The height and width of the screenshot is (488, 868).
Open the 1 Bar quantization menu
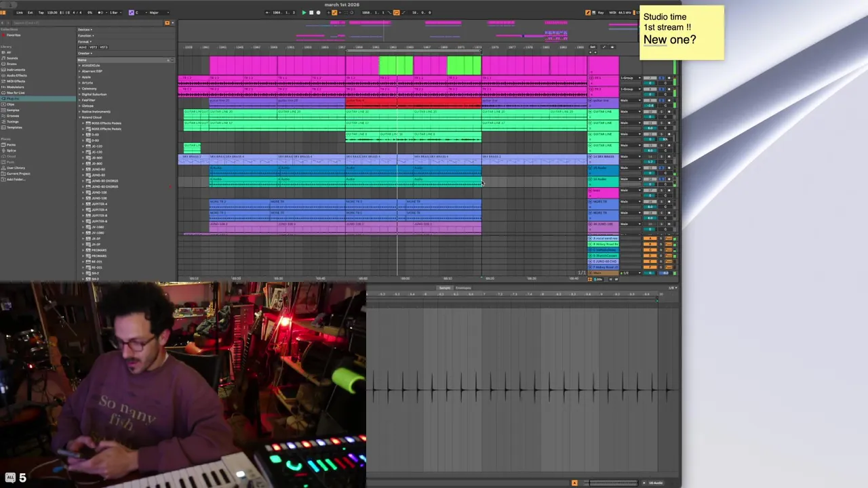click(115, 12)
